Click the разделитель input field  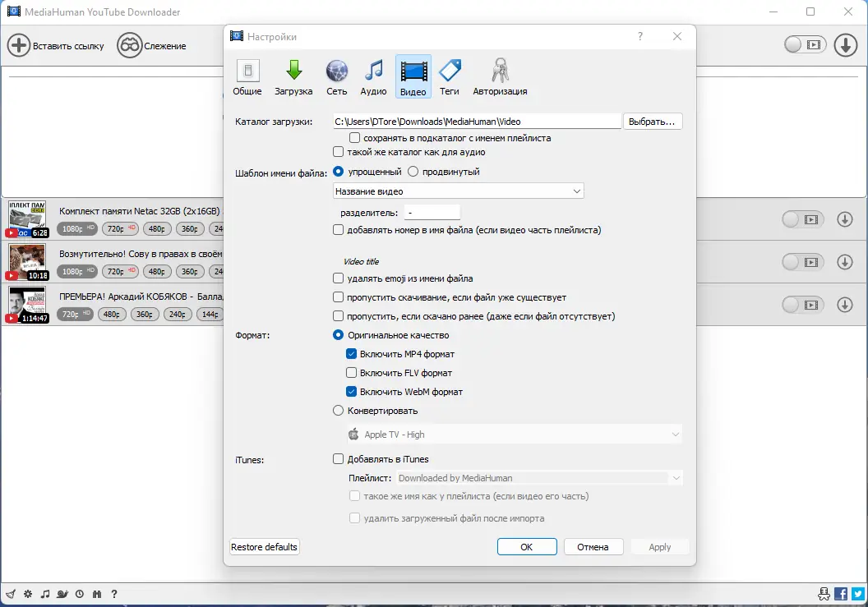pyautogui.click(x=432, y=213)
